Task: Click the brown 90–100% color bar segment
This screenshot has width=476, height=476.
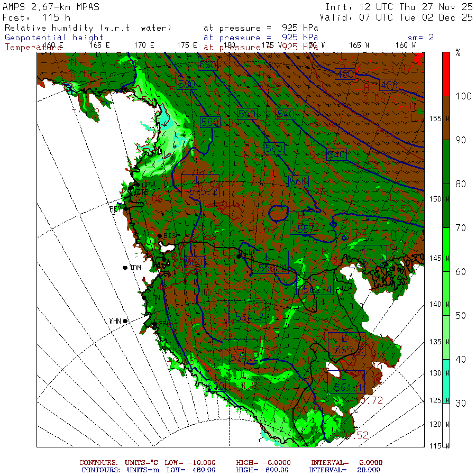Action: tap(446, 118)
